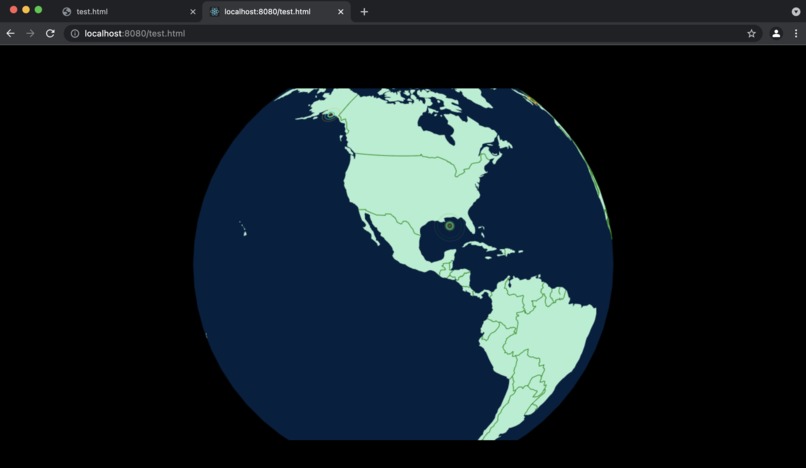
Task: Close the localhost:8080/test.html tab
Action: [x=340, y=11]
